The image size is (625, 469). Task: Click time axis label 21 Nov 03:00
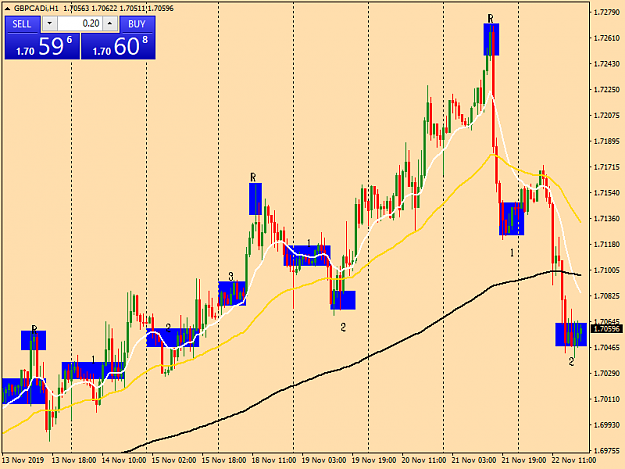pos(474,460)
